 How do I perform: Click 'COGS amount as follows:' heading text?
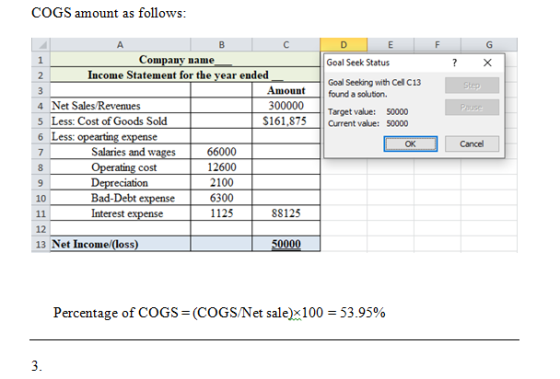(109, 13)
